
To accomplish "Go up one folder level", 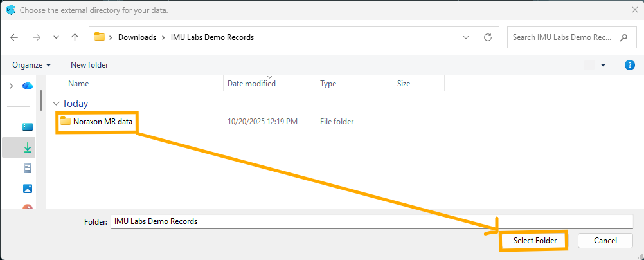I will click(75, 37).
